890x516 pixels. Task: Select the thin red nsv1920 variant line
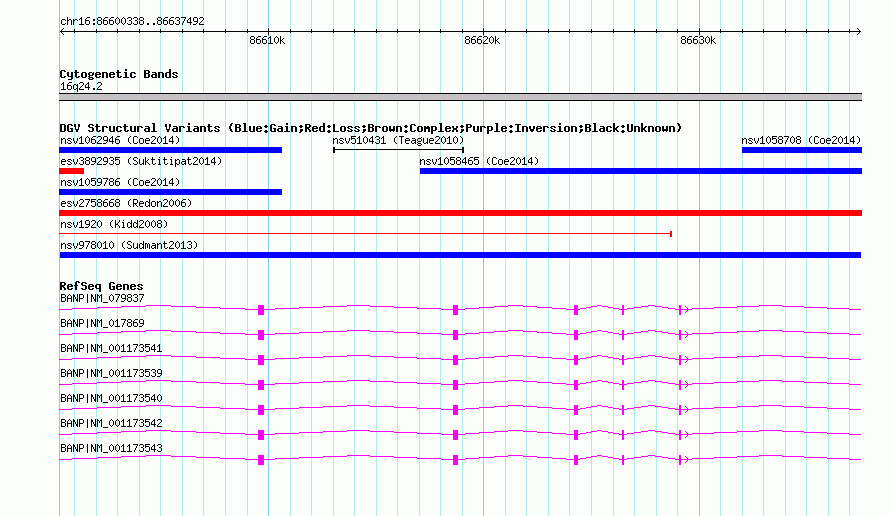(366, 234)
